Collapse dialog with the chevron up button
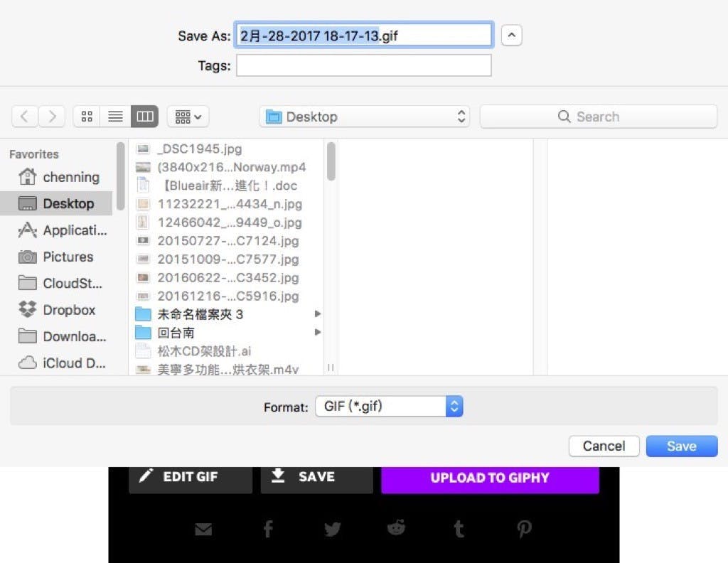Image resolution: width=728 pixels, height=563 pixels. click(x=512, y=36)
